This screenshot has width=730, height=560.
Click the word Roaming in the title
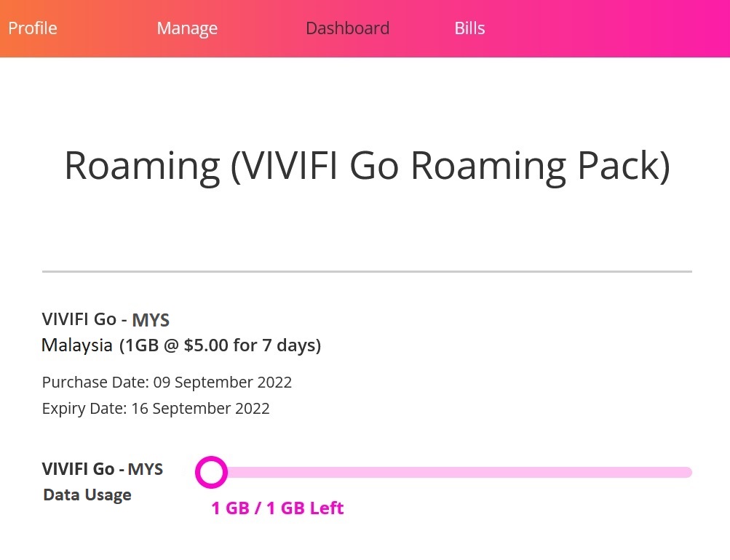[x=142, y=167]
